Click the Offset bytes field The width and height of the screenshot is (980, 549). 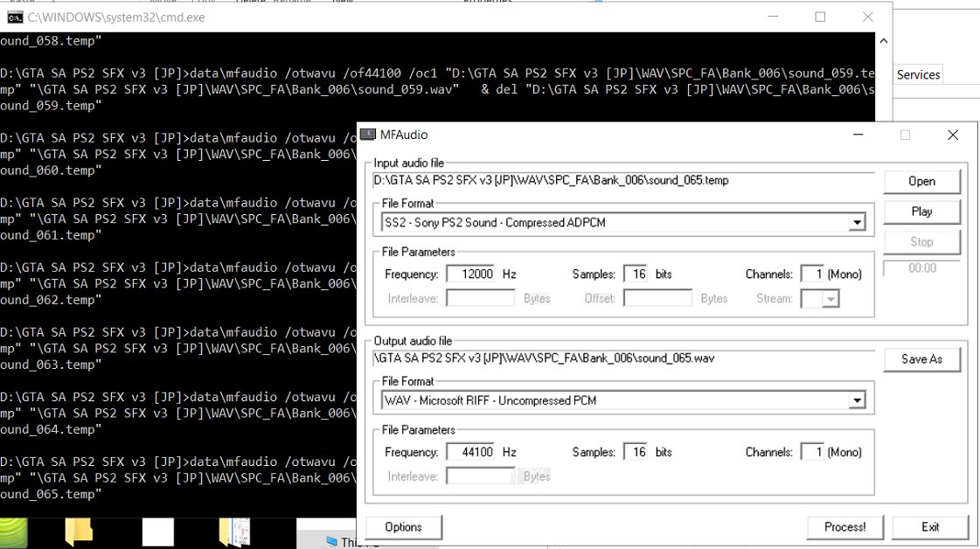(657, 299)
